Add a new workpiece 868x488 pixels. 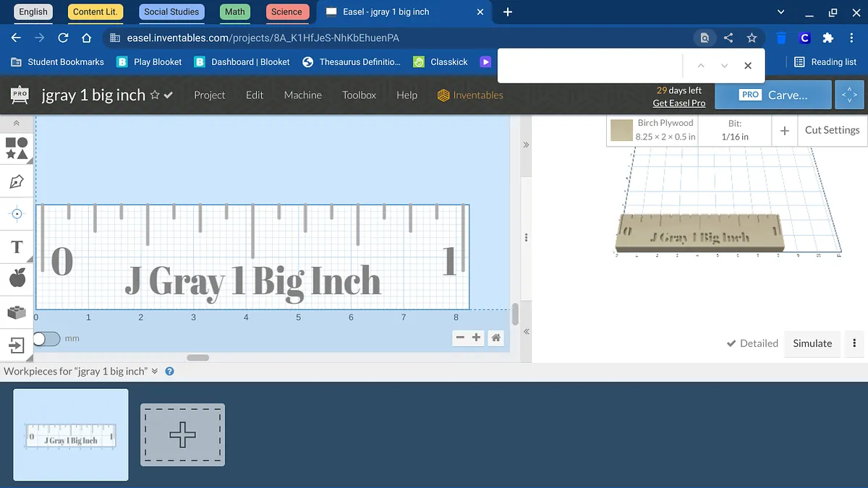[x=182, y=435]
